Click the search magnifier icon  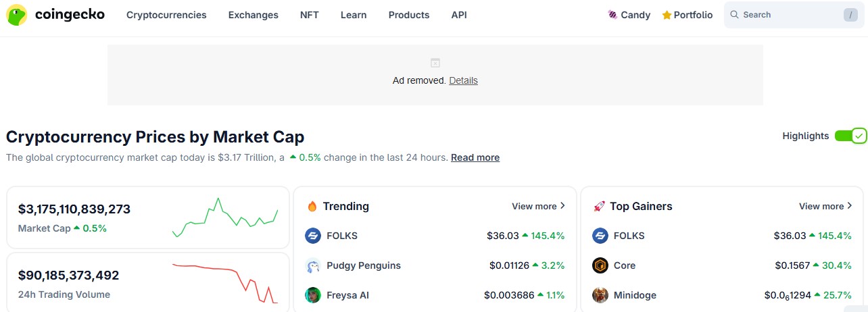pos(734,15)
